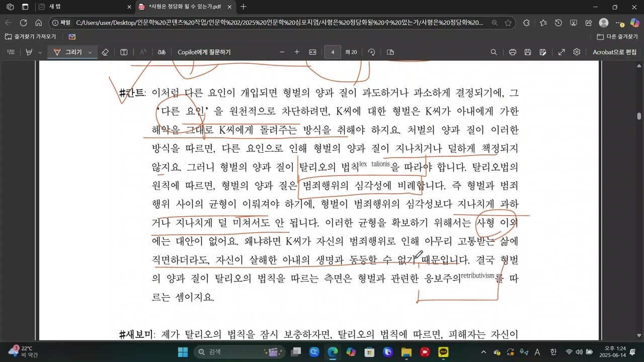This screenshot has width=644, height=362.
Task: Show hidden system tray icons
Action: [484, 352]
